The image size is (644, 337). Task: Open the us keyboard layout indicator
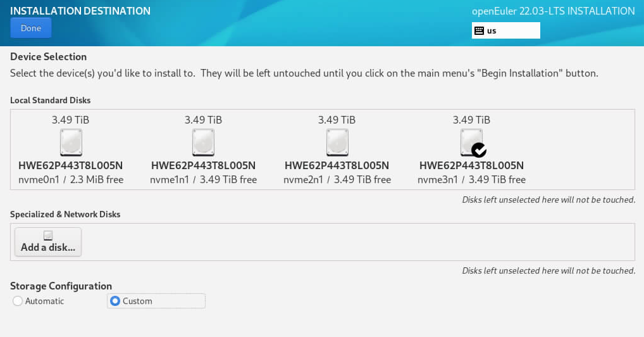pyautogui.click(x=505, y=30)
